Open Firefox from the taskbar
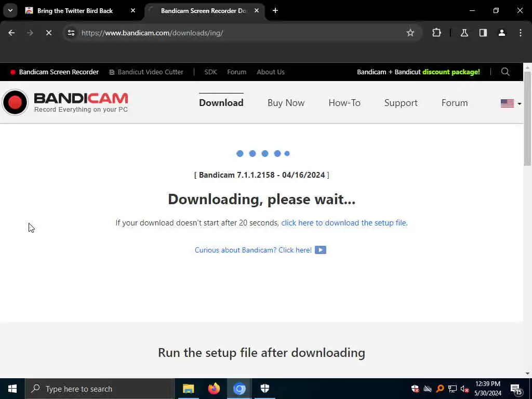The image size is (532, 399). point(214,389)
